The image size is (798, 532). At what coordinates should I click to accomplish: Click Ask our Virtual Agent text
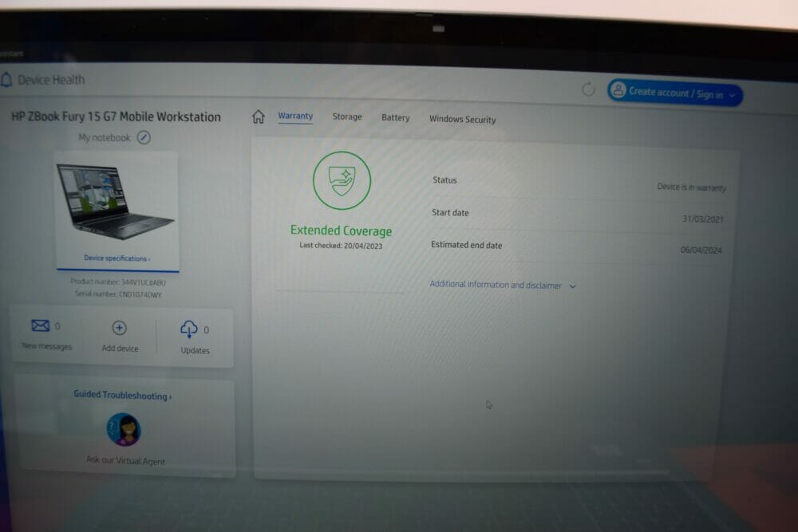coord(125,460)
